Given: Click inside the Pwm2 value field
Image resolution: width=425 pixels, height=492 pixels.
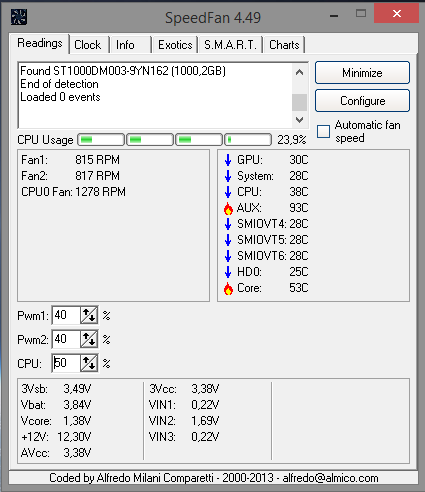Looking at the screenshot, I should (x=66, y=339).
